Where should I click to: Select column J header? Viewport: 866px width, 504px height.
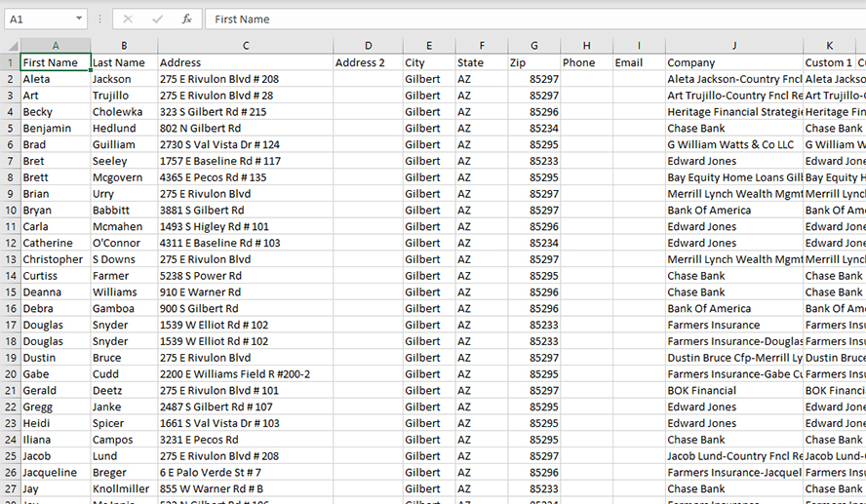click(x=734, y=46)
